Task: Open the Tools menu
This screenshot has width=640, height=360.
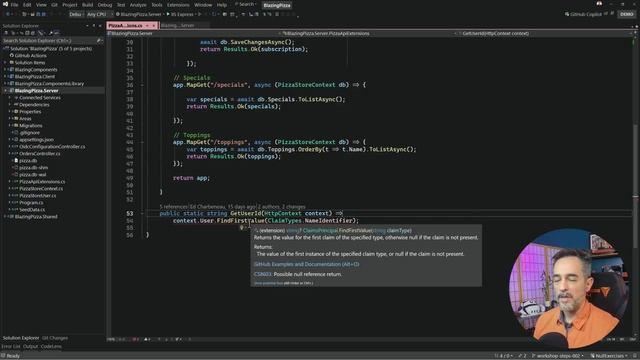Action: [x=157, y=5]
